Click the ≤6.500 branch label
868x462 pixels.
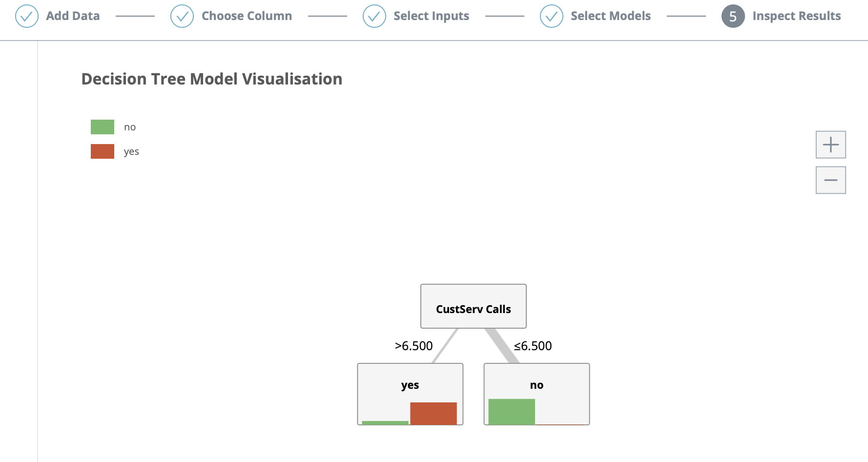pyautogui.click(x=533, y=346)
